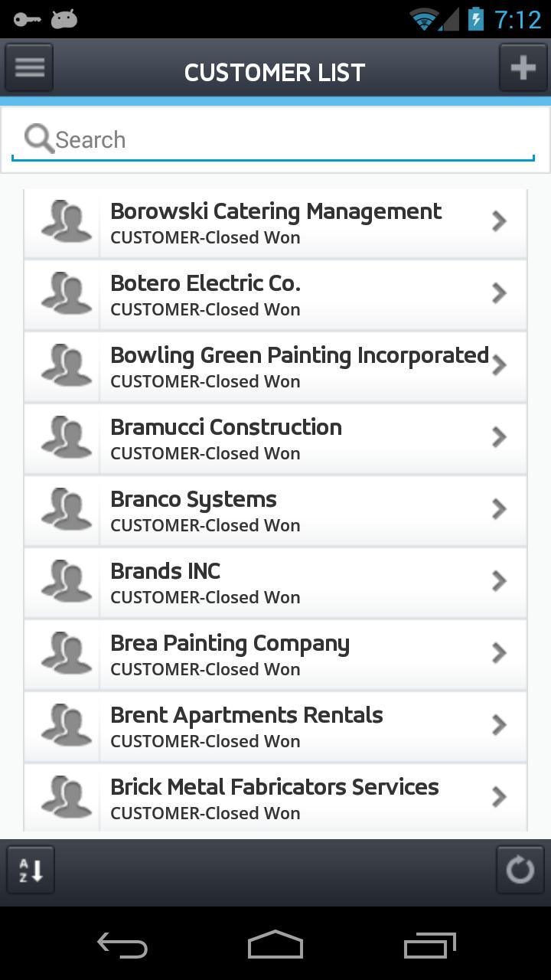Tap avatar icon for Borowski Catering Management

pos(66,221)
